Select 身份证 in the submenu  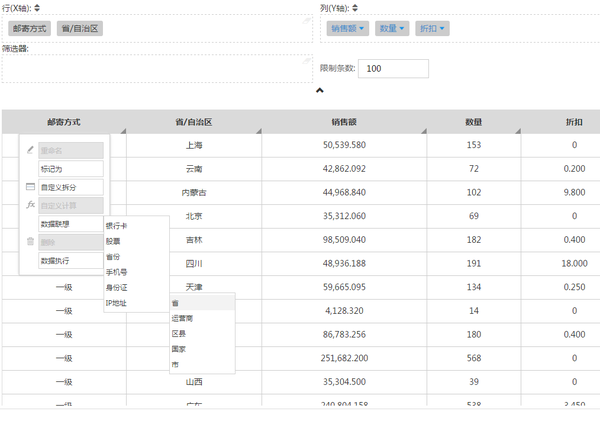[x=136, y=287]
